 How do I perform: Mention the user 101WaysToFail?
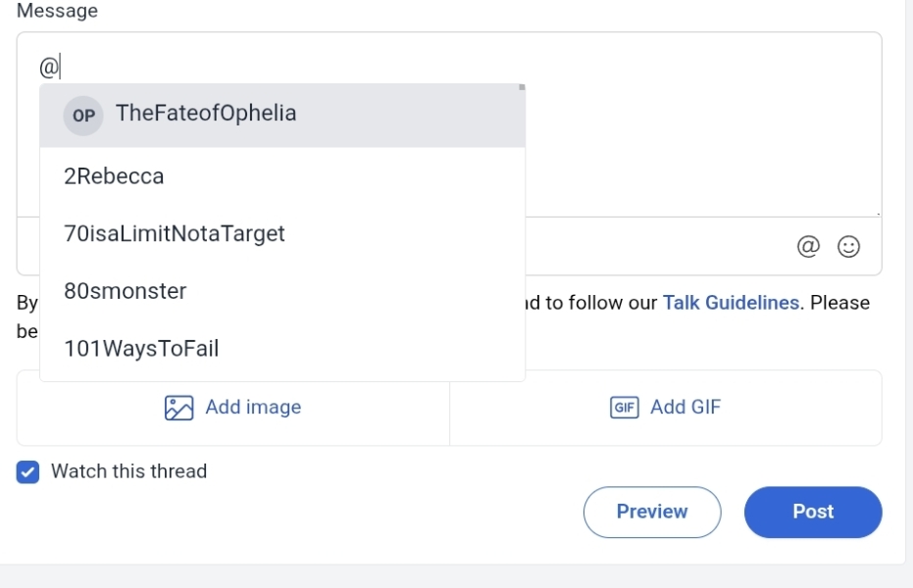tap(141, 348)
